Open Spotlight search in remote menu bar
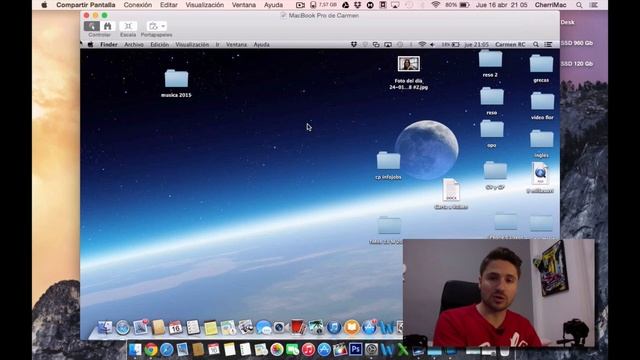640x360 pixels. click(536, 44)
